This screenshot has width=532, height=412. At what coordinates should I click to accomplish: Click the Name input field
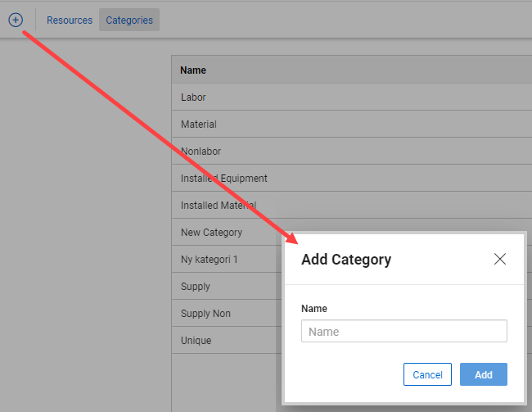point(404,332)
